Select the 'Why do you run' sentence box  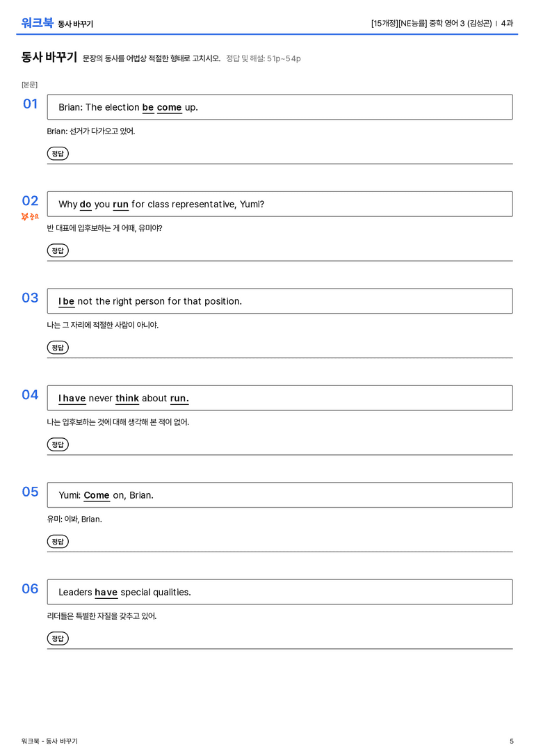(x=280, y=204)
